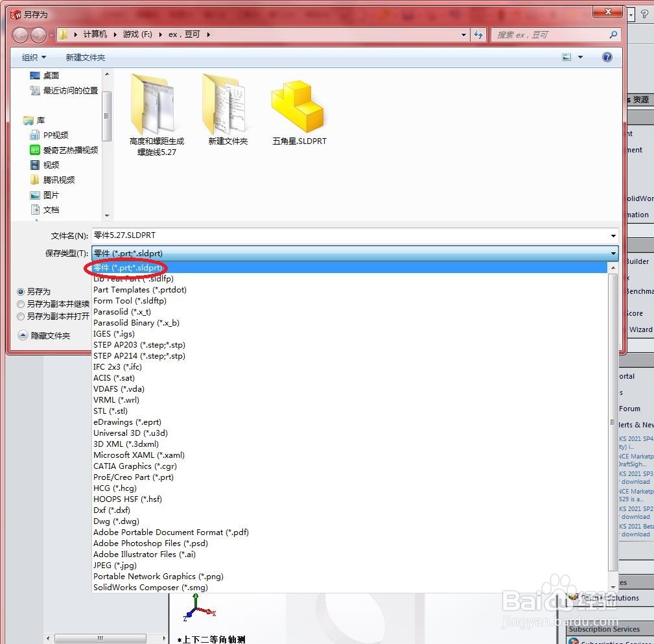Click the 文件名 input field

coord(355,236)
